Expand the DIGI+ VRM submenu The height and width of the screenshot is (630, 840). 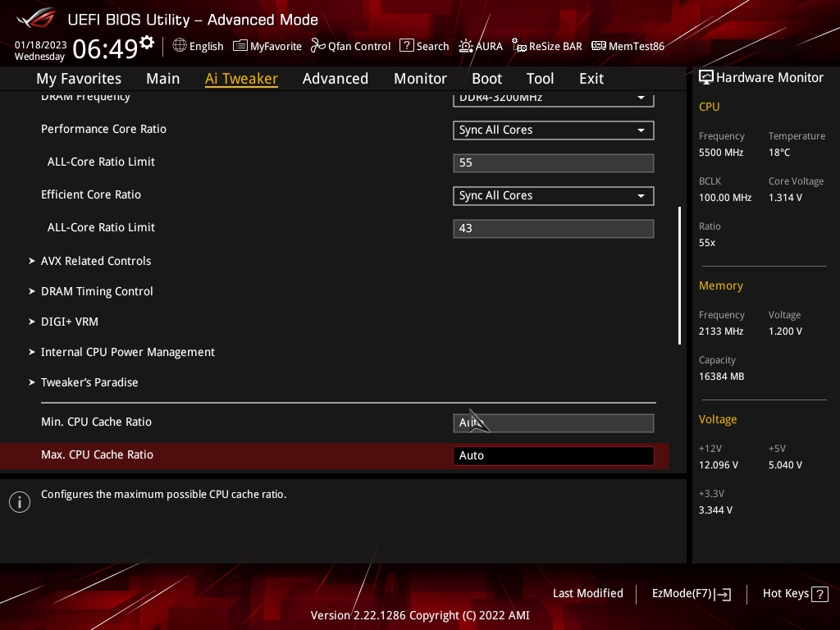point(70,322)
